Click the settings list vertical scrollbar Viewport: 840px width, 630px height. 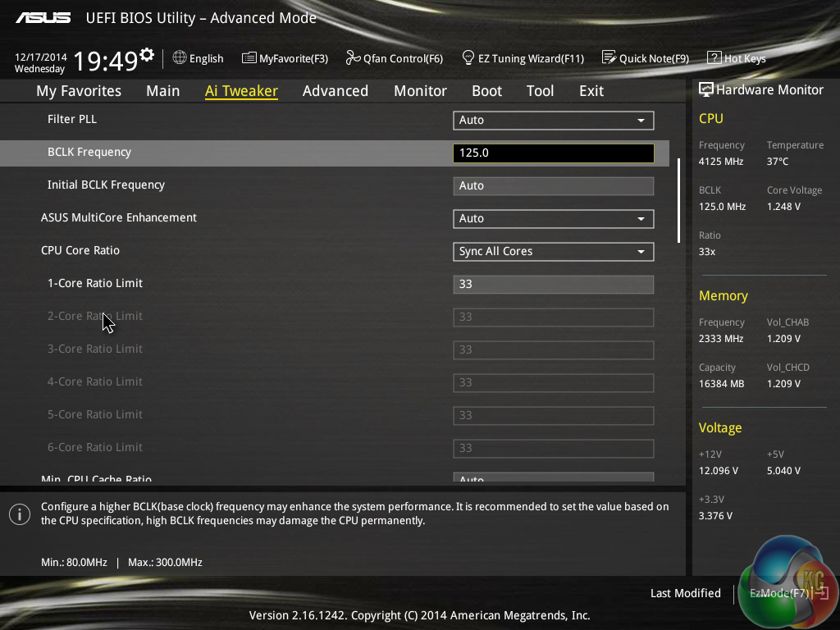(678, 200)
